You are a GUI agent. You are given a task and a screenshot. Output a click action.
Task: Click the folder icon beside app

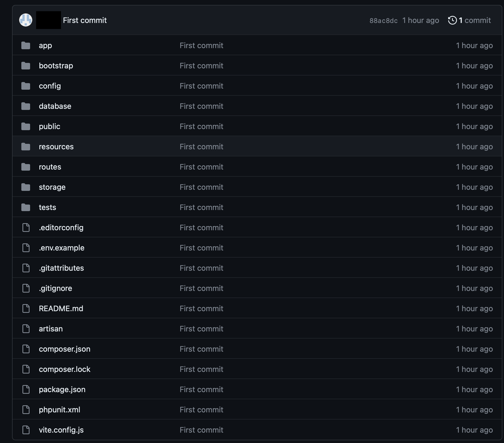click(x=25, y=45)
